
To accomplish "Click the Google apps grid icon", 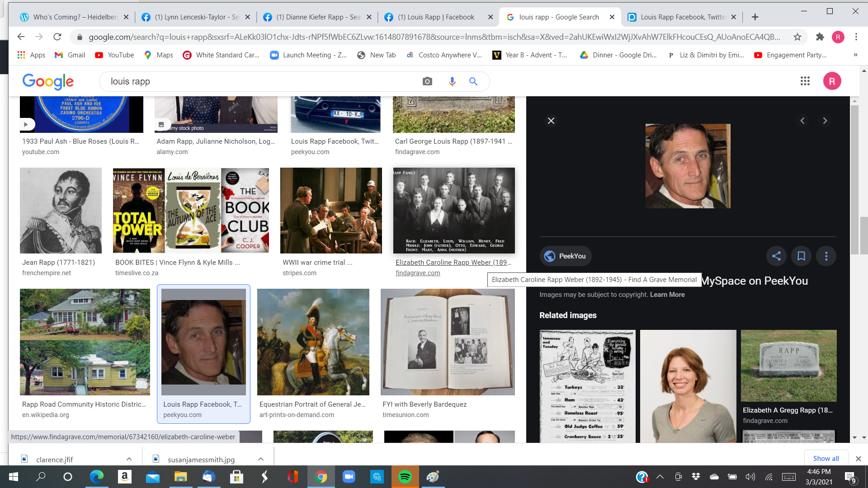I will point(805,81).
